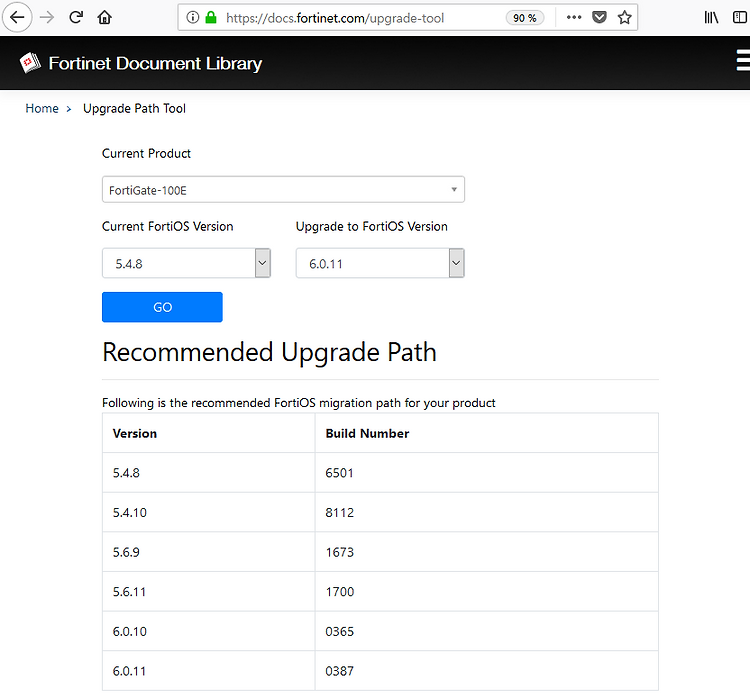The height and width of the screenshot is (698, 750).
Task: Click build number 6501 cell
Action: [486, 473]
